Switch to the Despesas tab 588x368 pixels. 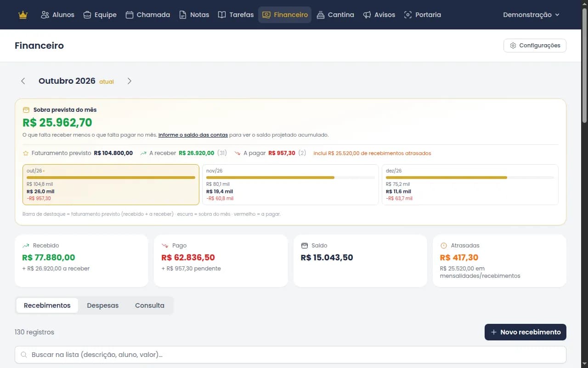coord(103,305)
